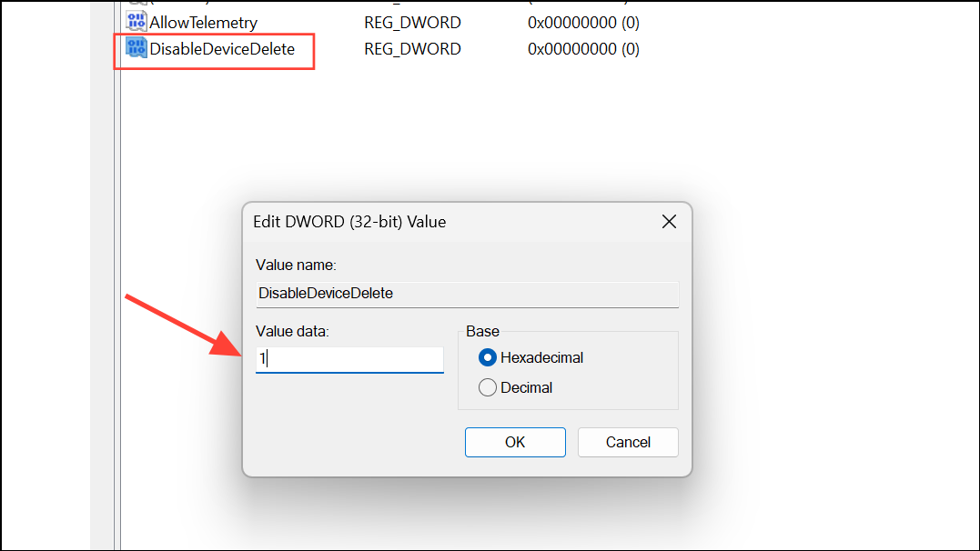Select the Hexadecimal base option
This screenshot has width=980, height=551.
coord(488,358)
